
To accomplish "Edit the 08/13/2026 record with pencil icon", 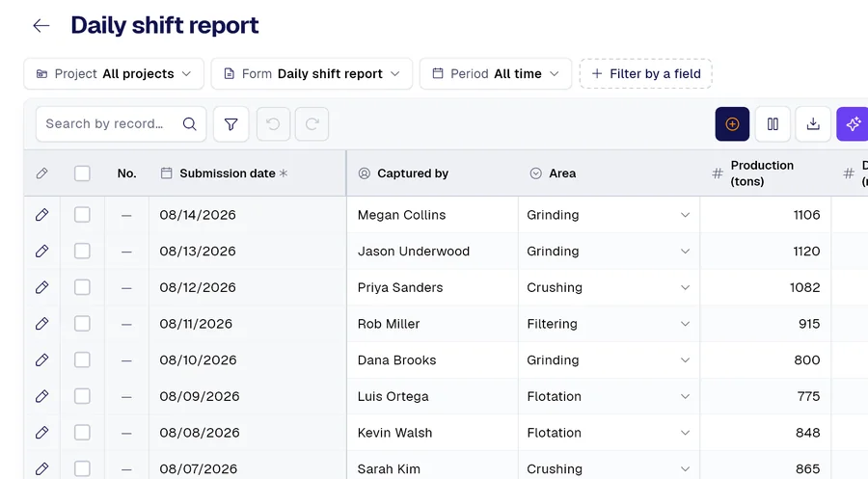I will pos(41,252).
